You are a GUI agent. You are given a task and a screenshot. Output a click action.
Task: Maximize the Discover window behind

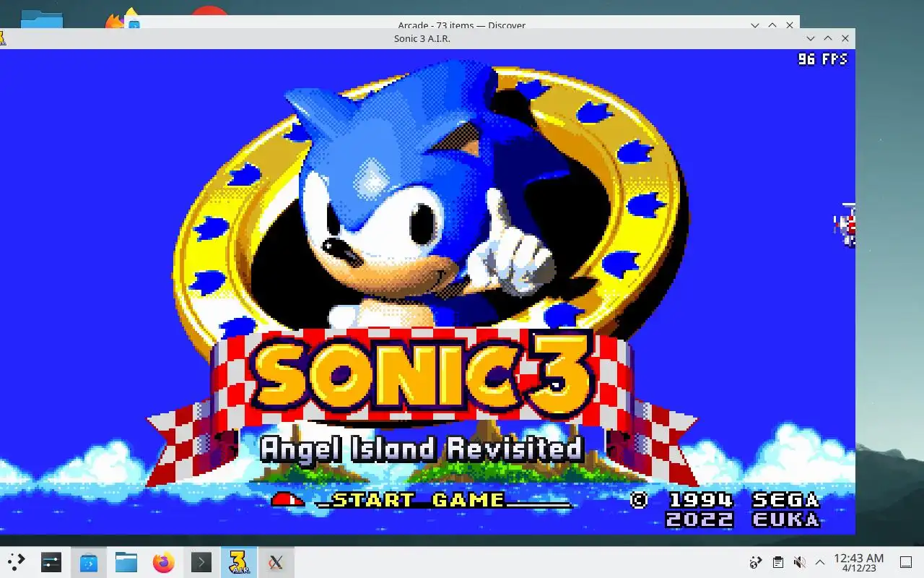[x=772, y=25]
